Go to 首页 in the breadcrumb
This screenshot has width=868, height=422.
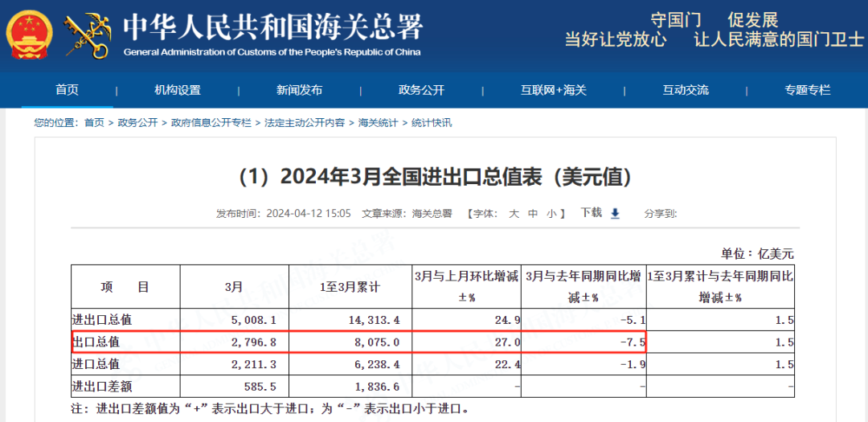(94, 123)
